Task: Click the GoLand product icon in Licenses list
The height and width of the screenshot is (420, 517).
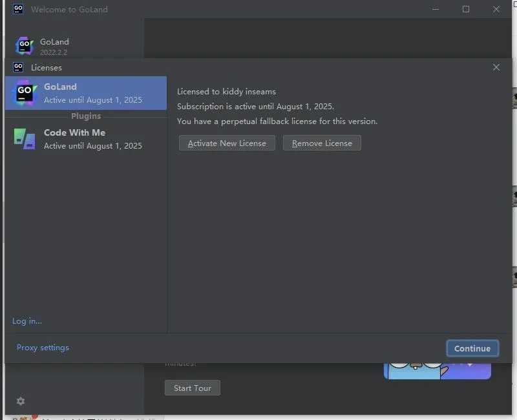Action: pos(25,92)
